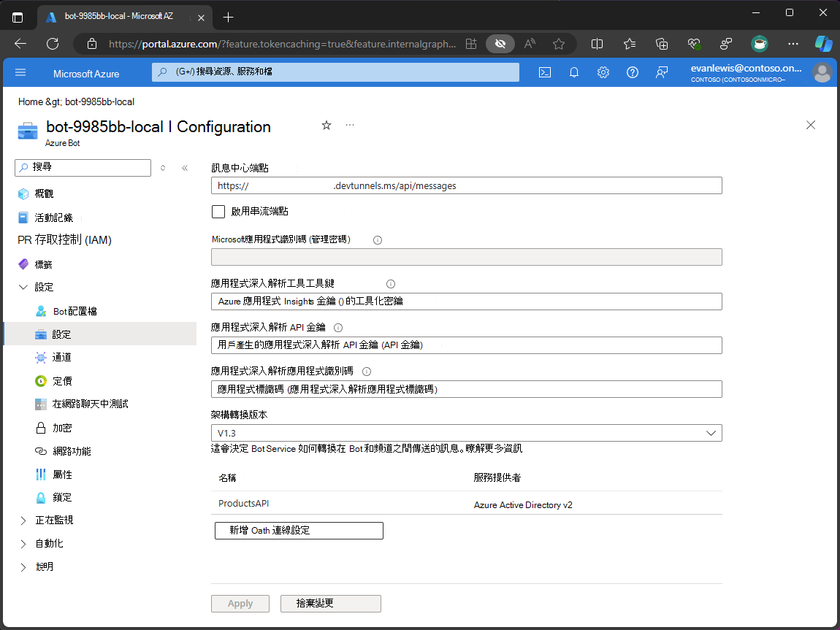Open the notifications bell
Image resolution: width=840 pixels, height=630 pixels.
coord(574,72)
